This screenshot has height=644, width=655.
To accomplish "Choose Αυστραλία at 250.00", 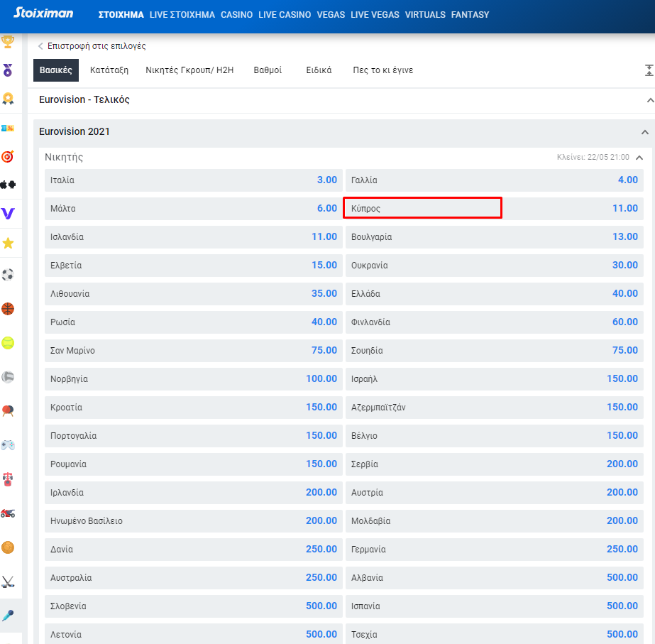I will (x=194, y=578).
